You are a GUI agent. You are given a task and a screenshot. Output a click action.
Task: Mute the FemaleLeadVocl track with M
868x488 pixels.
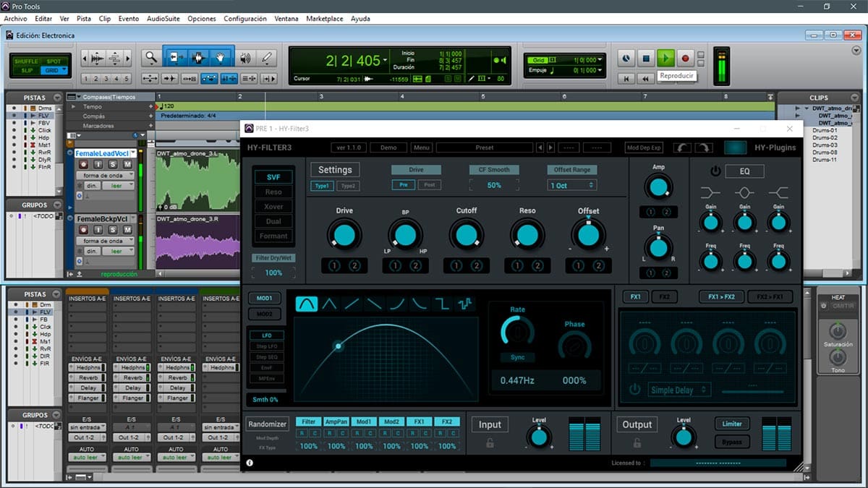pos(127,165)
